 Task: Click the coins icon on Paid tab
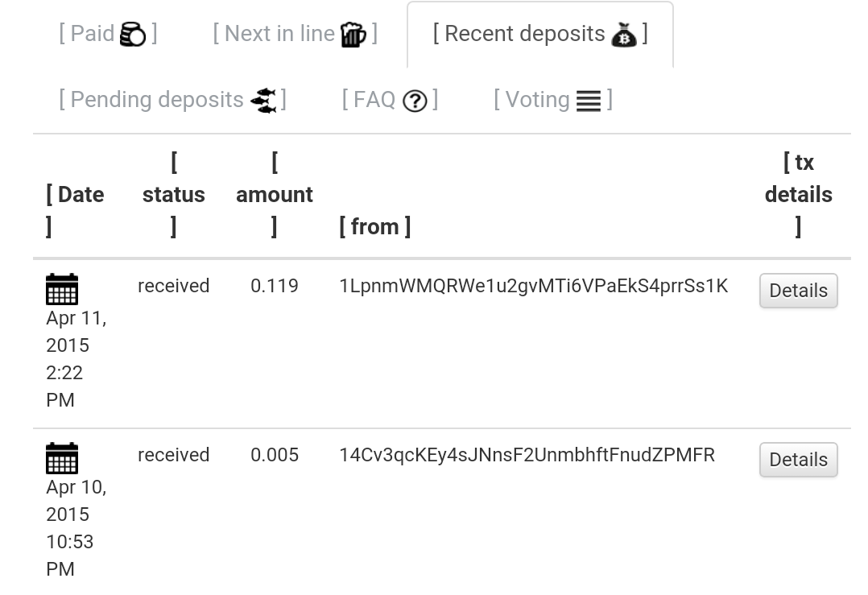pos(133,35)
